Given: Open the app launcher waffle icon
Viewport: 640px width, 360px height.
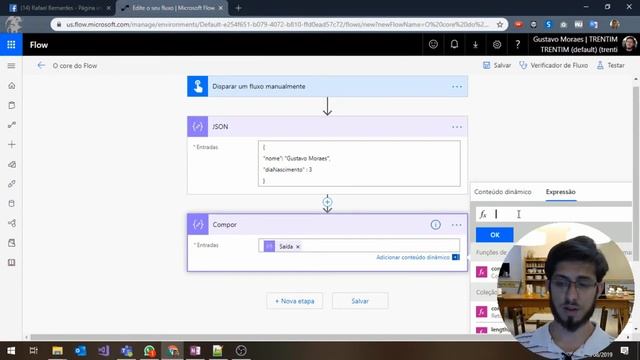Looking at the screenshot, I should 11,44.
